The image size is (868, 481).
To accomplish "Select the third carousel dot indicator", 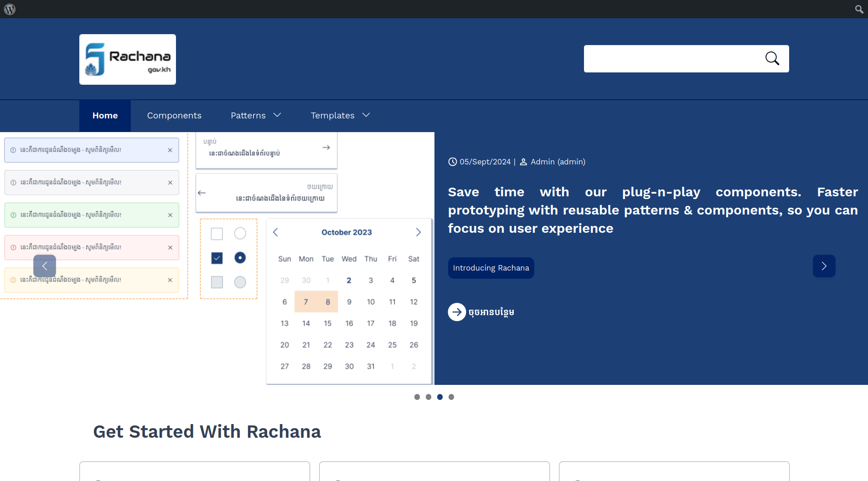I will [x=440, y=397].
